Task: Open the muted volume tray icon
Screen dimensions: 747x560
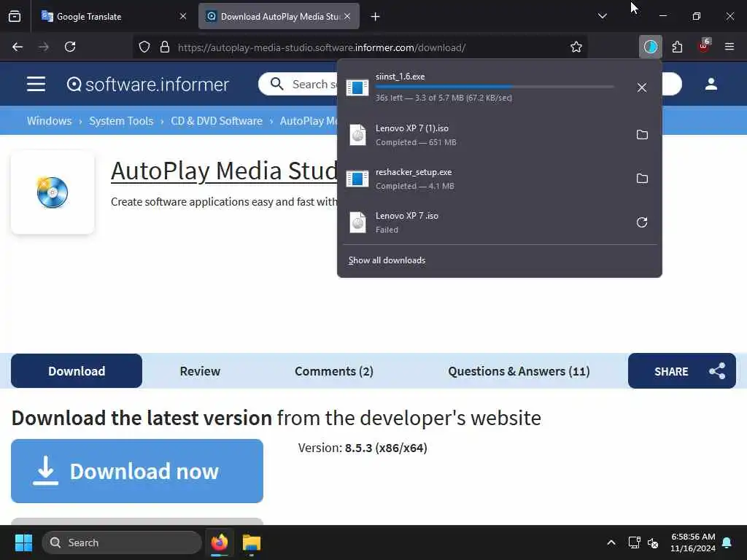Action: [653, 542]
